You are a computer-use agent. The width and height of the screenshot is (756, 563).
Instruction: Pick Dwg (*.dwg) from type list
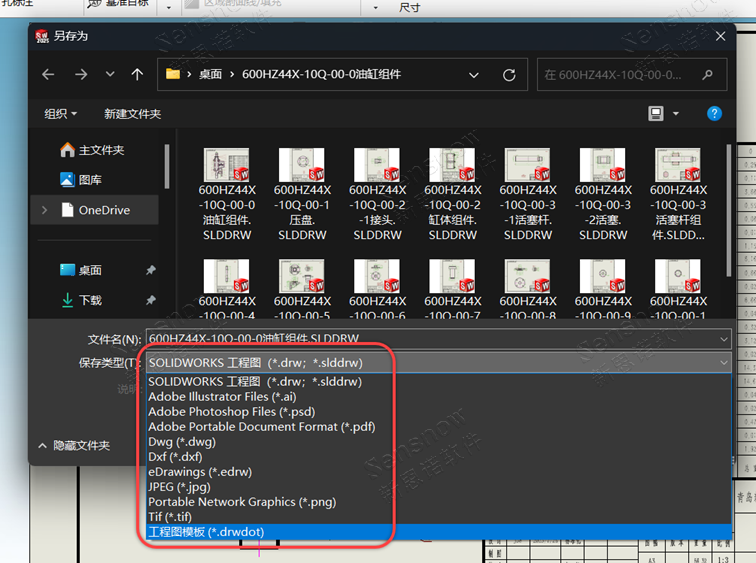point(181,442)
